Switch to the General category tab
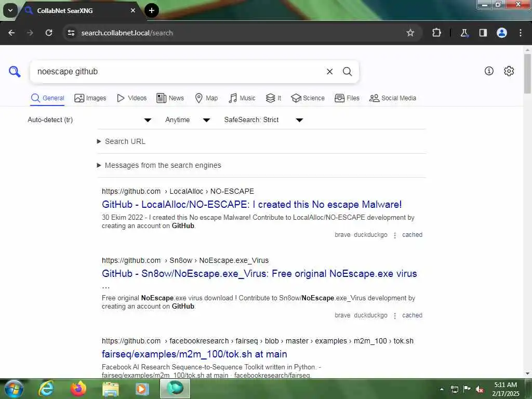This screenshot has height=399, width=532. click(47, 98)
